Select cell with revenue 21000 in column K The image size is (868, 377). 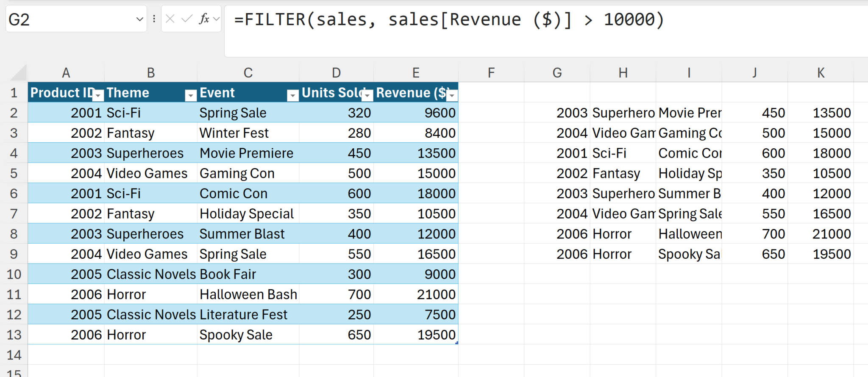821,234
